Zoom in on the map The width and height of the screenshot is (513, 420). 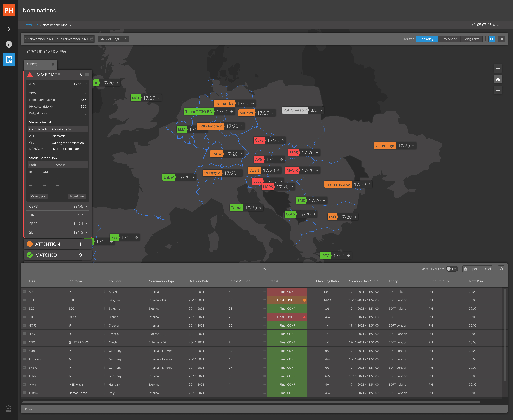pyautogui.click(x=498, y=69)
